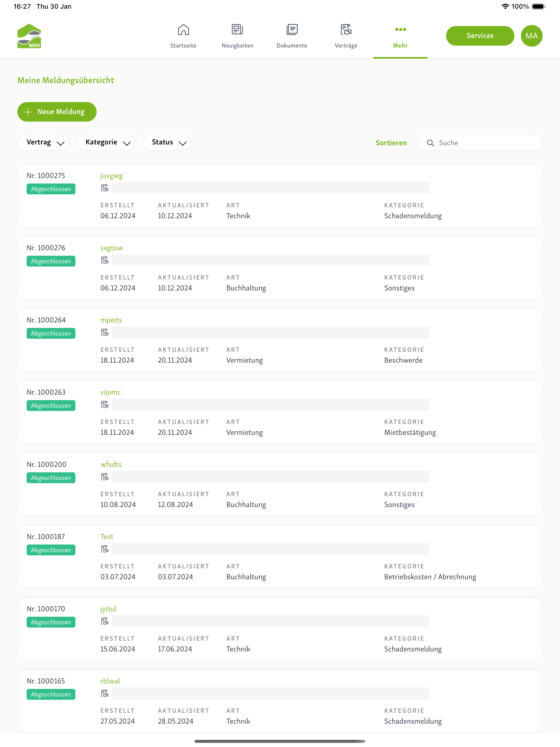This screenshot has height=747, width=560.
Task: Click Abgeschlossen badge of Nr. 1000187
Action: point(51,550)
